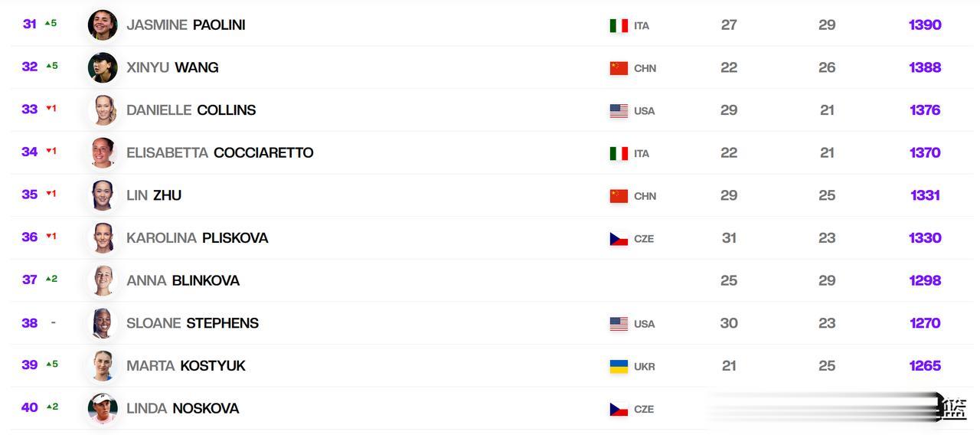The width and height of the screenshot is (980, 435).
Task: Click the USA flag next to Sloane Stephens
Action: (x=619, y=324)
